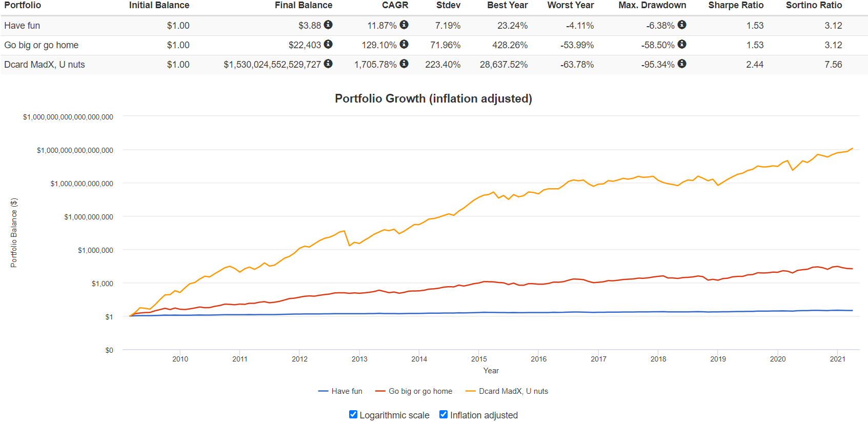
Task: Open info icon next to $1,530,024,552,529,727
Action: pyautogui.click(x=328, y=64)
